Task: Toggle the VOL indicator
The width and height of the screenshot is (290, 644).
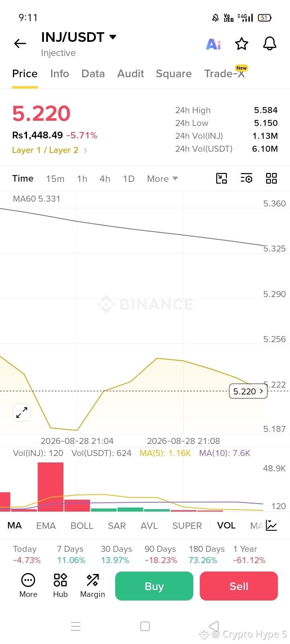Action: coord(226,525)
